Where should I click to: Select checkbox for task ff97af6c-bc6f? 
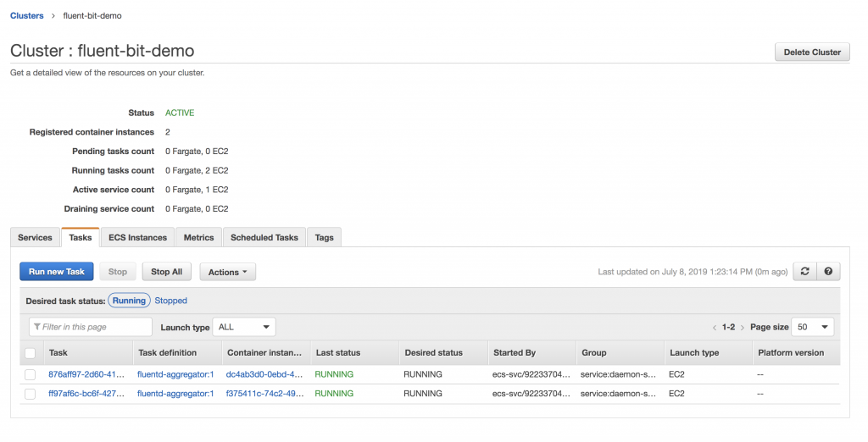point(30,394)
